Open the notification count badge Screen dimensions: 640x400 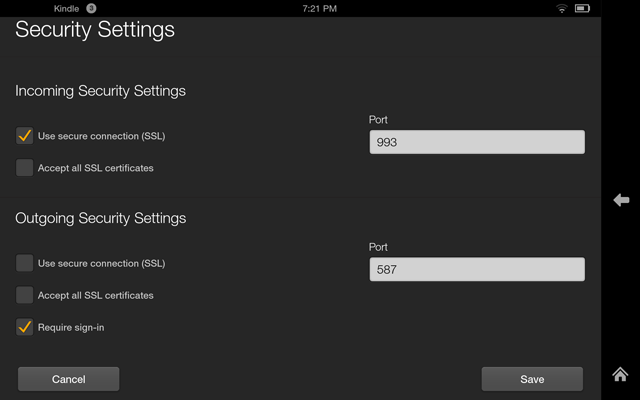pos(92,8)
